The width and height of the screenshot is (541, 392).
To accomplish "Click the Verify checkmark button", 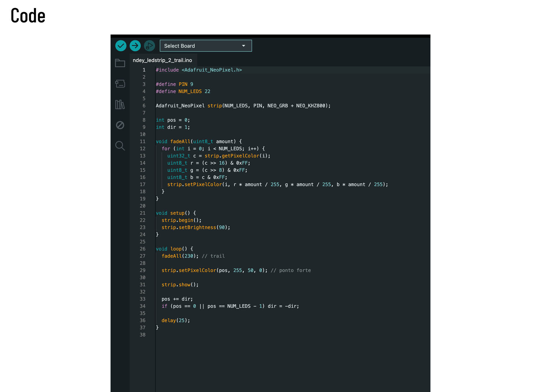I will pos(121,46).
